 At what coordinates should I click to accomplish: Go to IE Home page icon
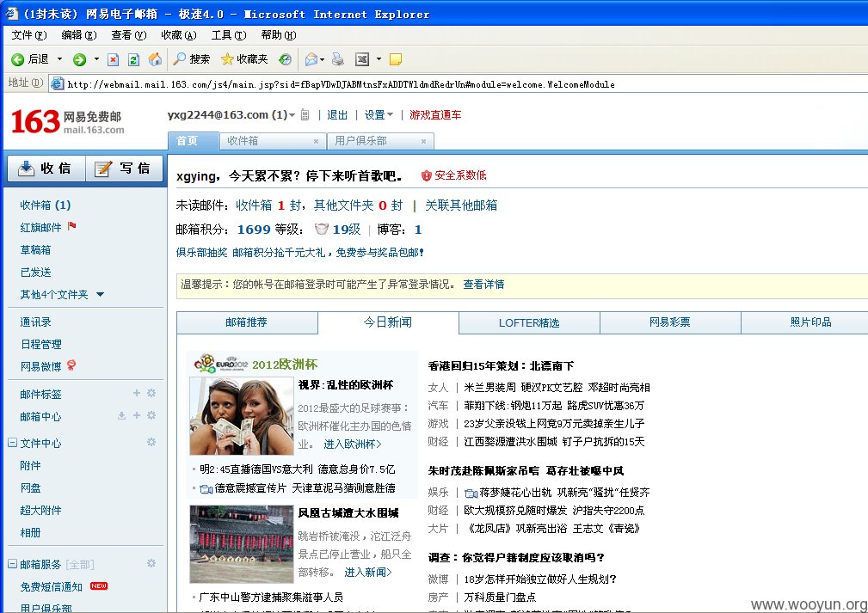155,59
